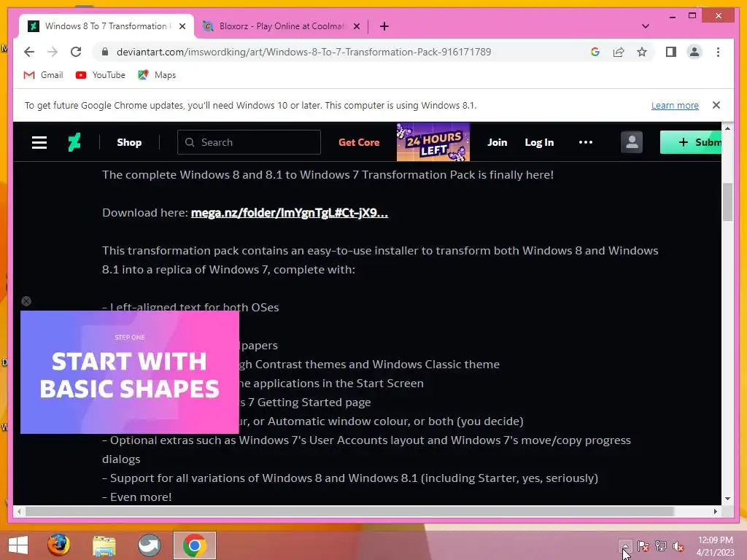Click Join in the header
Image resolution: width=747 pixels, height=560 pixels.
497,142
